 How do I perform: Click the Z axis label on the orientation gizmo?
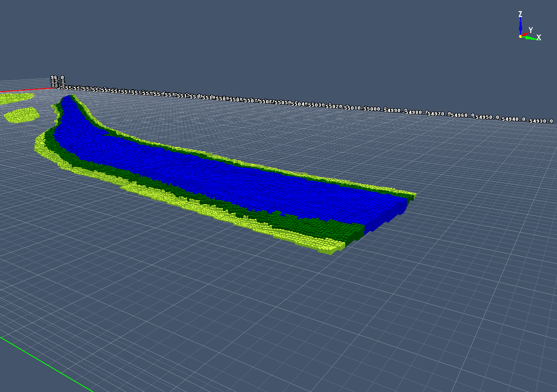coord(520,14)
